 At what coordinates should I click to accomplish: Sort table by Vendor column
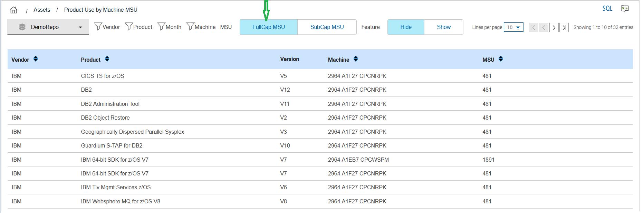coord(35,59)
